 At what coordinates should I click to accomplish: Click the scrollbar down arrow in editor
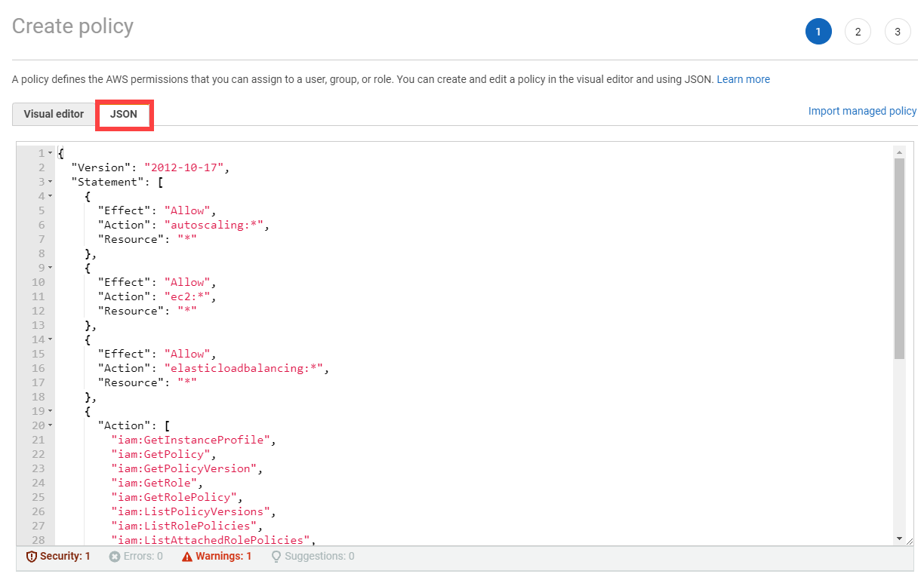click(898, 539)
